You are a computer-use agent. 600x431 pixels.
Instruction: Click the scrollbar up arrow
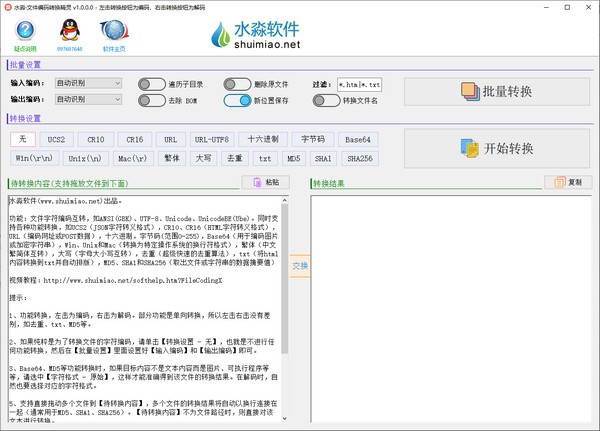pyautogui.click(x=285, y=200)
